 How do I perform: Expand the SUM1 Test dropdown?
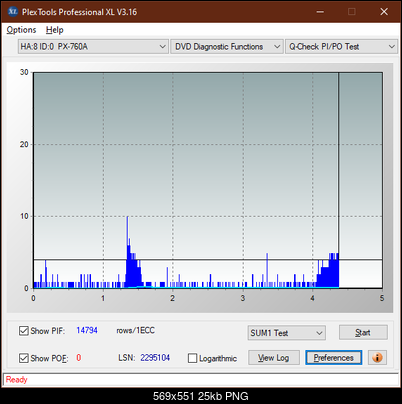point(287,333)
